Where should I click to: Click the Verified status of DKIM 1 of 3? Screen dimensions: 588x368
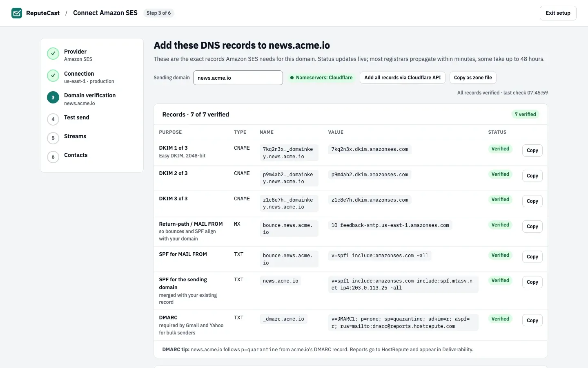pyautogui.click(x=500, y=149)
